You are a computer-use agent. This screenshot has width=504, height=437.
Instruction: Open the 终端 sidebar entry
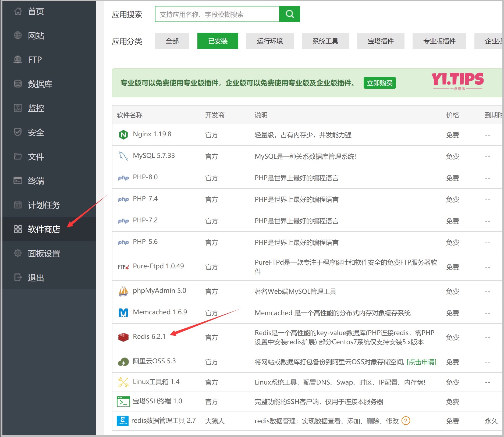click(36, 181)
